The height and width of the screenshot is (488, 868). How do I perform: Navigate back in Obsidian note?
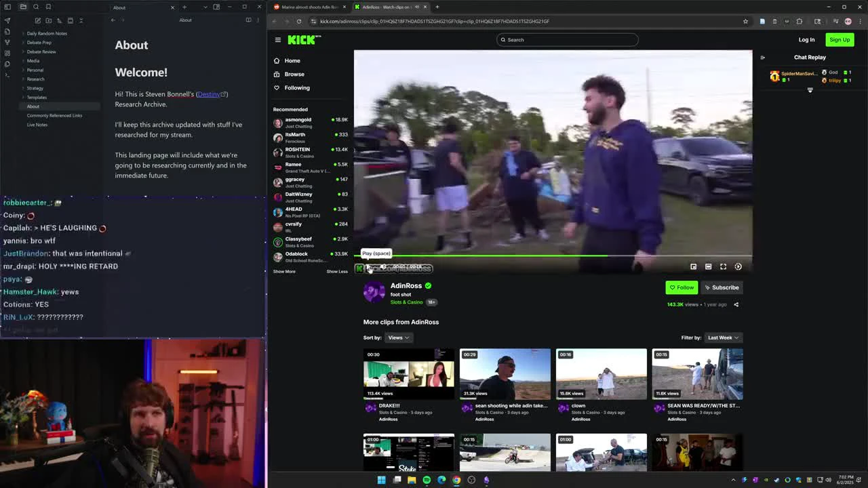tap(113, 20)
